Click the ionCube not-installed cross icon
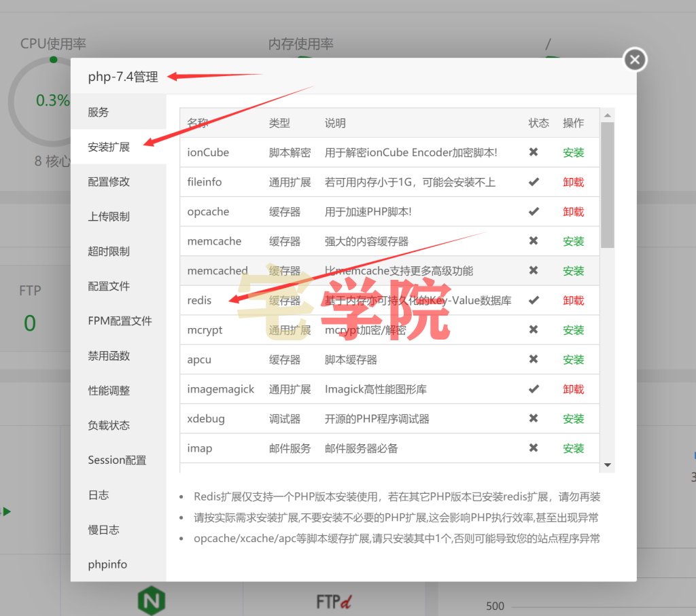The height and width of the screenshot is (616, 696). click(534, 152)
